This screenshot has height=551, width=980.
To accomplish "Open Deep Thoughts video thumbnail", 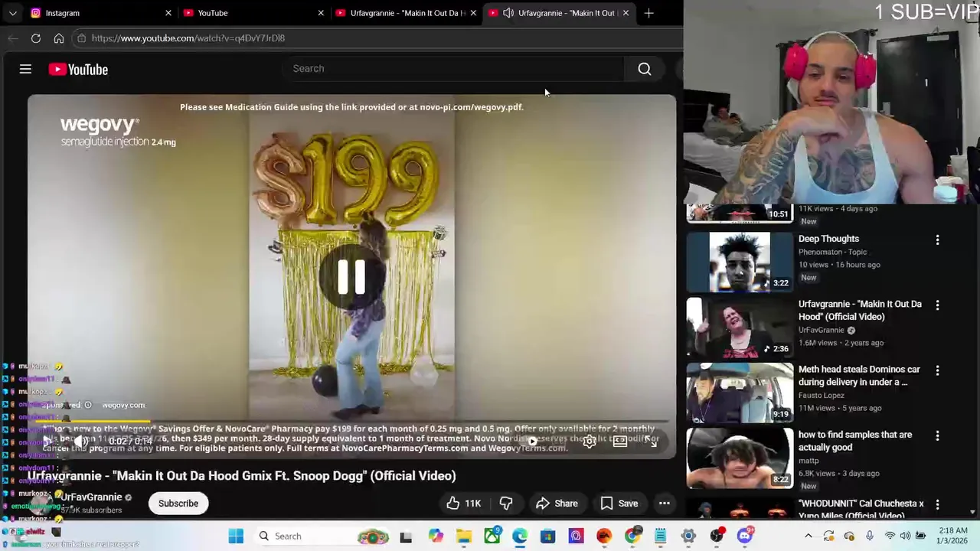I will pyautogui.click(x=740, y=262).
